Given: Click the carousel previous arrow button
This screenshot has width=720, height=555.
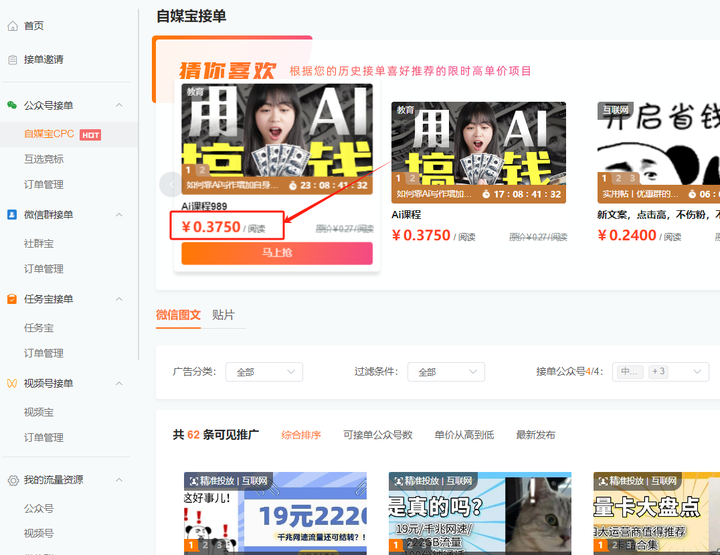Looking at the screenshot, I should [171, 185].
